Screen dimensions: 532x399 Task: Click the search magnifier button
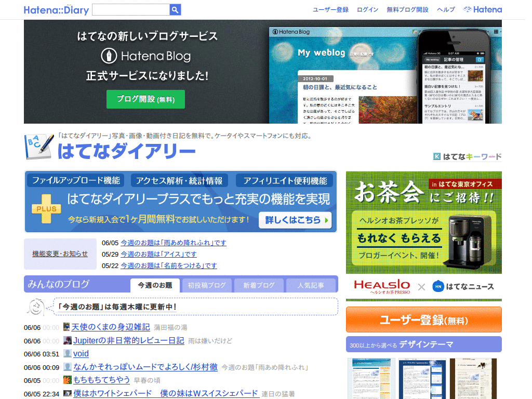click(x=175, y=10)
